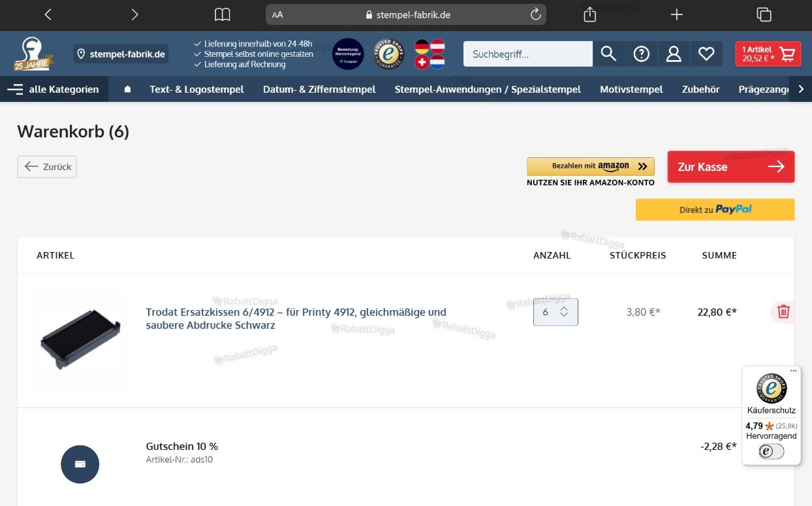Select the stempel-fabrik.de address bar
812x506 pixels.
406,14
